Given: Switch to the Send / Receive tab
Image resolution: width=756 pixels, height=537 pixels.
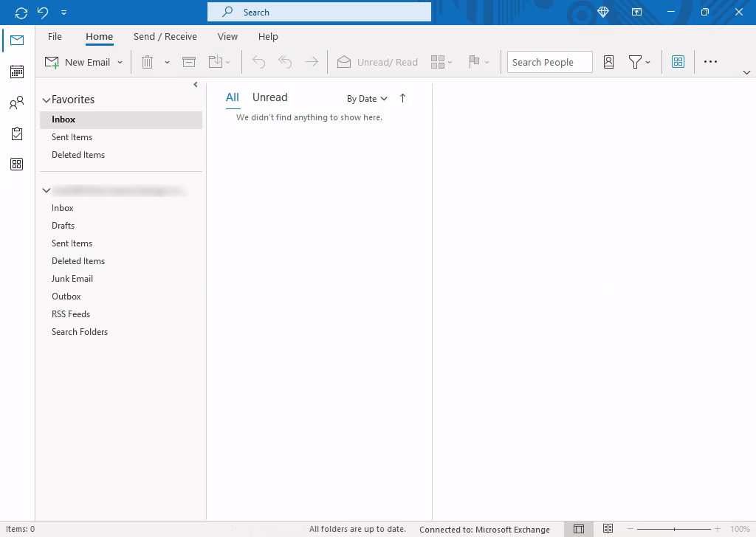Looking at the screenshot, I should [x=164, y=36].
